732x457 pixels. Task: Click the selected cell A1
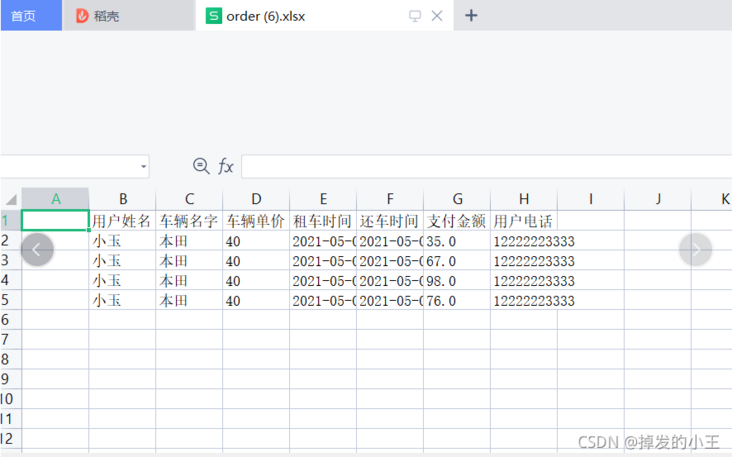[55, 220]
